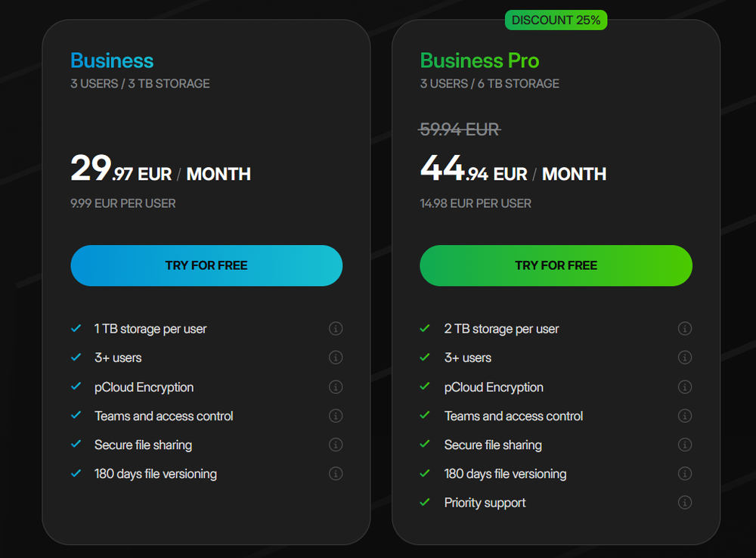Viewport: 756px width, 558px height.
Task: Click the crossed-out 59.94 EUR price
Action: pos(460,129)
